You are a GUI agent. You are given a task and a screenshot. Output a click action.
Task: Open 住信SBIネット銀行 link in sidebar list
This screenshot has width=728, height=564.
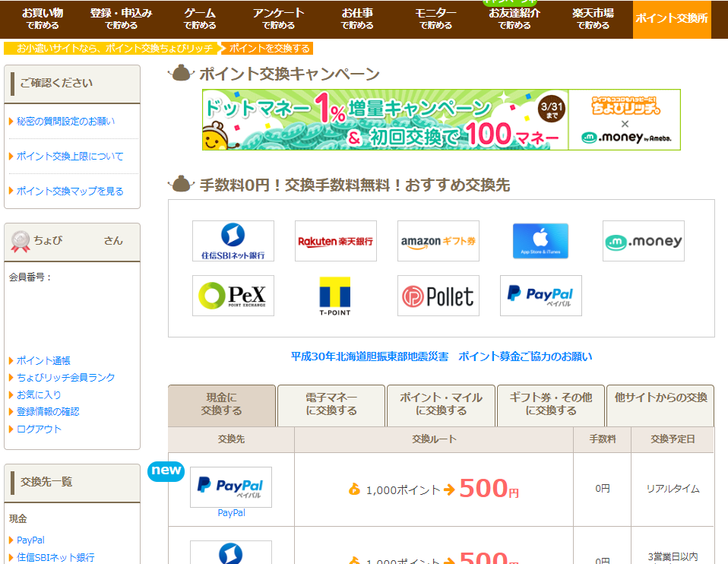coord(55,557)
